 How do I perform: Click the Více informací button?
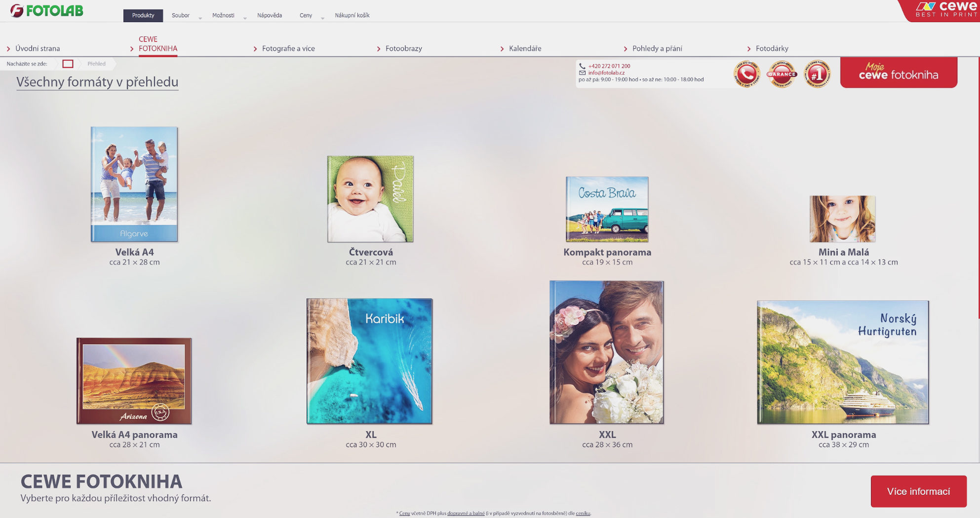[x=918, y=491]
